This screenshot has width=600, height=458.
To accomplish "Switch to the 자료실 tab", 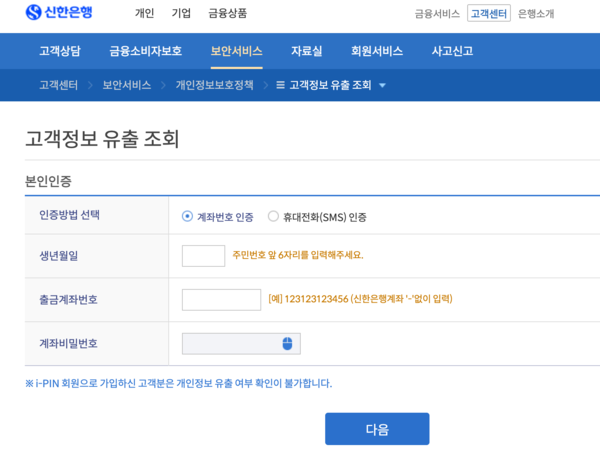I will click(307, 51).
